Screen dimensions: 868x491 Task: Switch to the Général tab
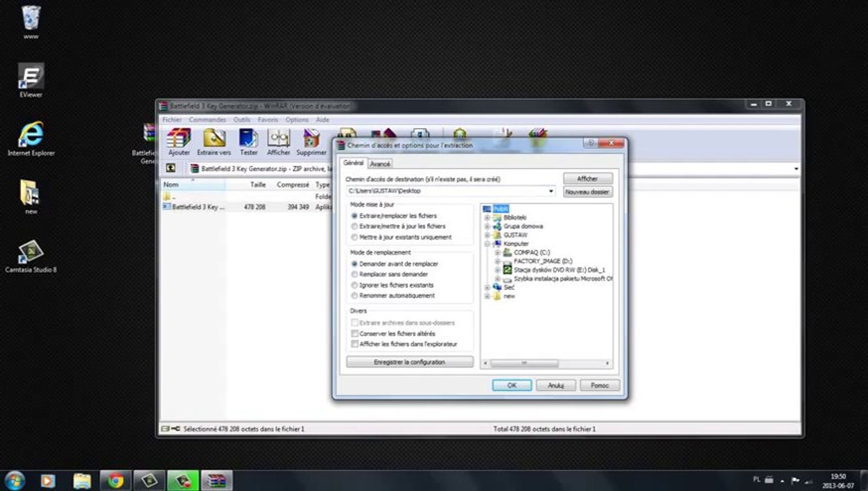pos(353,163)
